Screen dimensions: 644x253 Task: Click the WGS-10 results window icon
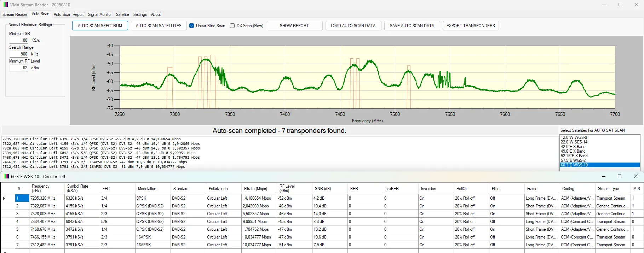[x=6, y=176]
